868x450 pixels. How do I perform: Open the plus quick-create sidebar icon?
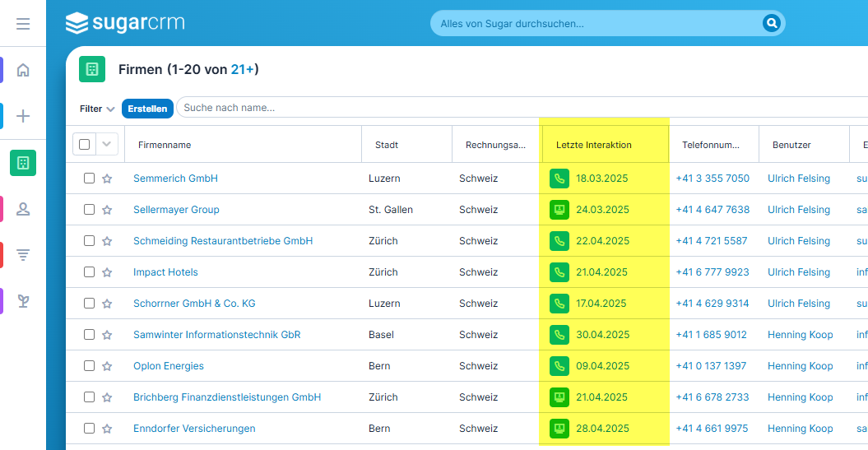[x=23, y=116]
